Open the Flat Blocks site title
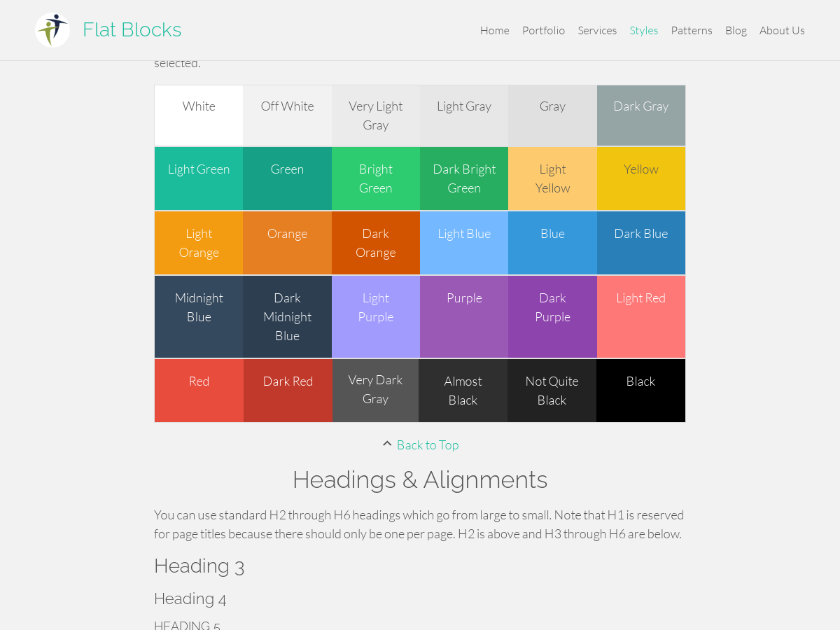The image size is (840, 630). [x=132, y=29]
